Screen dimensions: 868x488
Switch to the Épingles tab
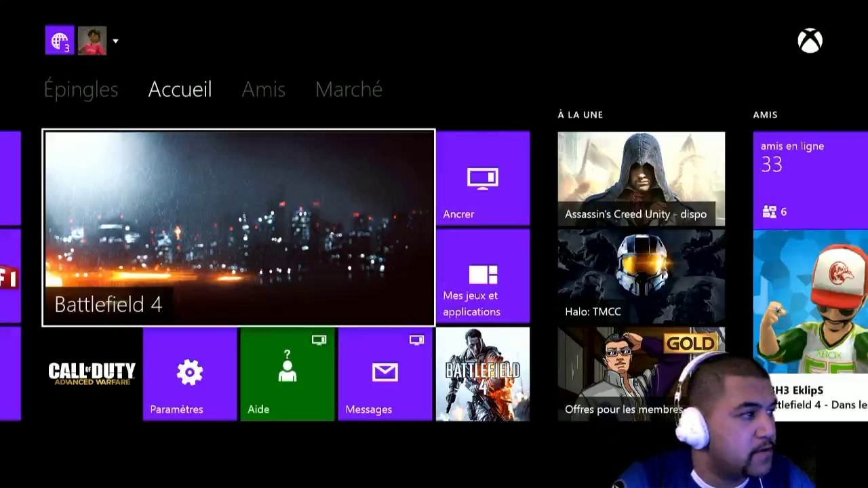81,89
